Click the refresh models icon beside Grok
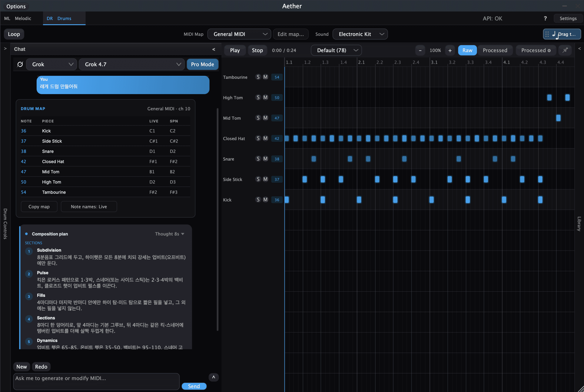Screen dimensions: 584x392 [x=20, y=64]
